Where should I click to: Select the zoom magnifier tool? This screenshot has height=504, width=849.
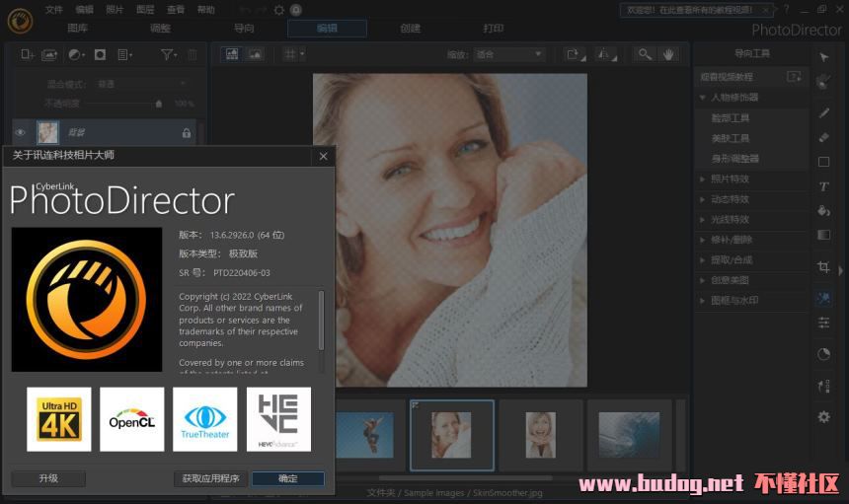(x=645, y=54)
